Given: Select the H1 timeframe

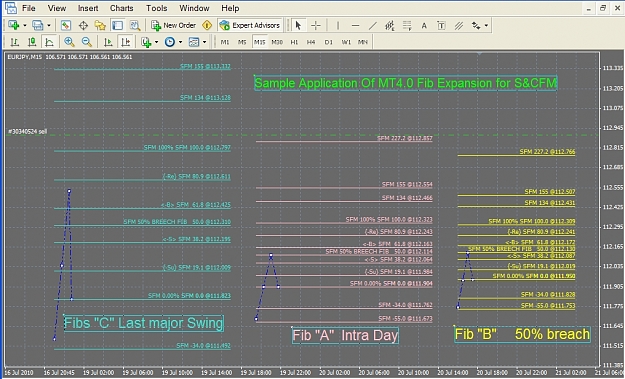Looking at the screenshot, I should [x=294, y=42].
